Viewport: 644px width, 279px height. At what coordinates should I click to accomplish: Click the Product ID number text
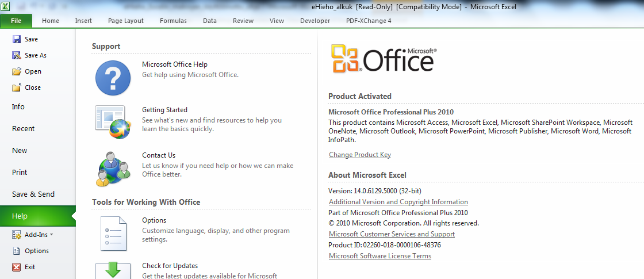[x=402, y=245]
